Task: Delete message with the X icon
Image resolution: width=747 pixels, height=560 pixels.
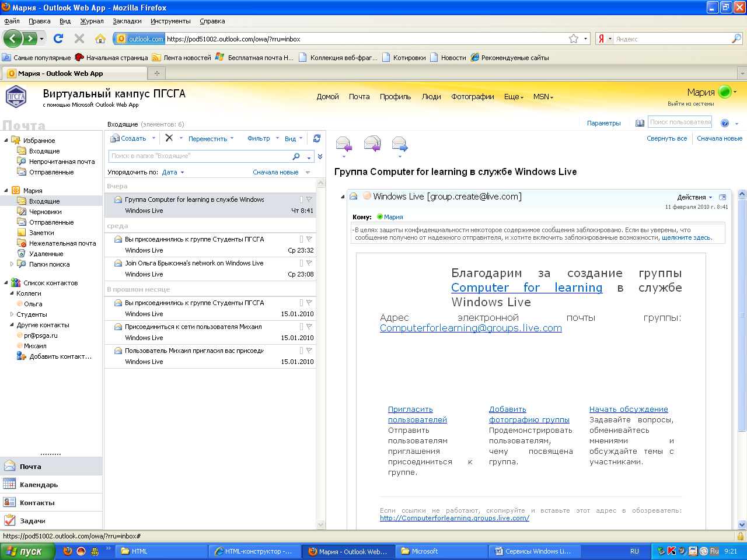Action: [169, 138]
